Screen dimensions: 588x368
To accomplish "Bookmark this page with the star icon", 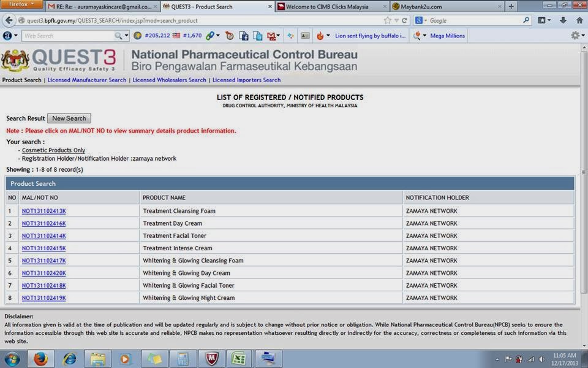I will pos(387,20).
